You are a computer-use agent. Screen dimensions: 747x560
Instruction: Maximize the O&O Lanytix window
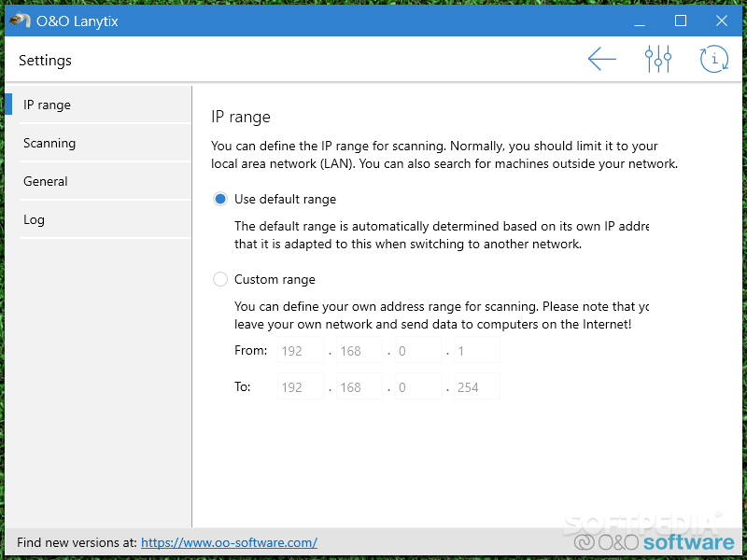[x=681, y=21]
